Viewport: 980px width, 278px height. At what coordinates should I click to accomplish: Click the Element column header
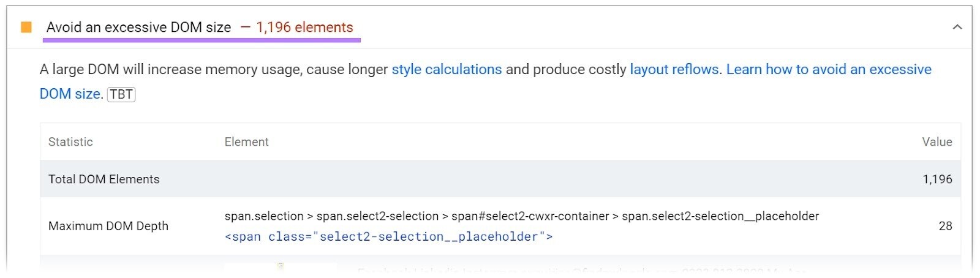[246, 142]
